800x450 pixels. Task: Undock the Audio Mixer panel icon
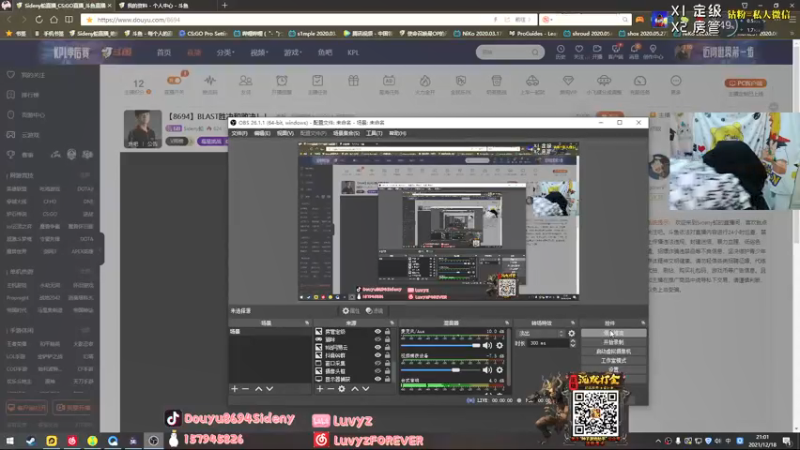tap(507, 323)
